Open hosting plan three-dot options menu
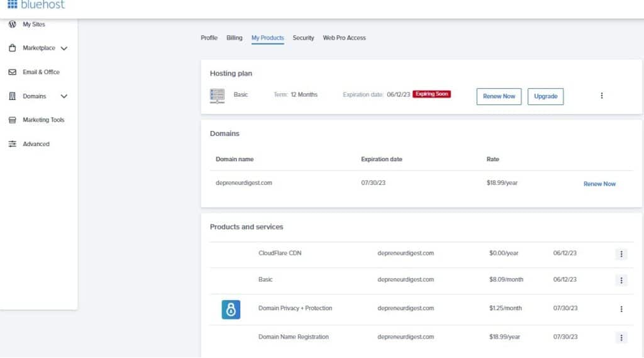Image resolution: width=644 pixels, height=358 pixels. [x=601, y=96]
